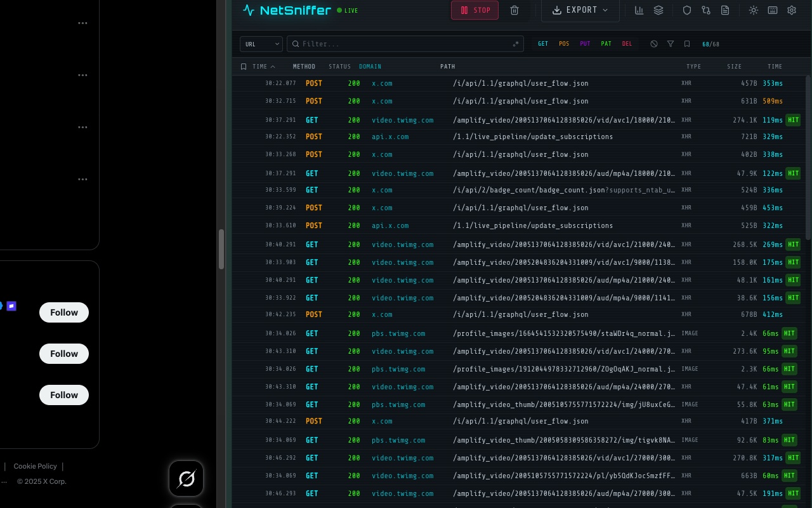The width and height of the screenshot is (812, 508).
Task: Click the request list vertical scrollbar
Action: [808, 157]
